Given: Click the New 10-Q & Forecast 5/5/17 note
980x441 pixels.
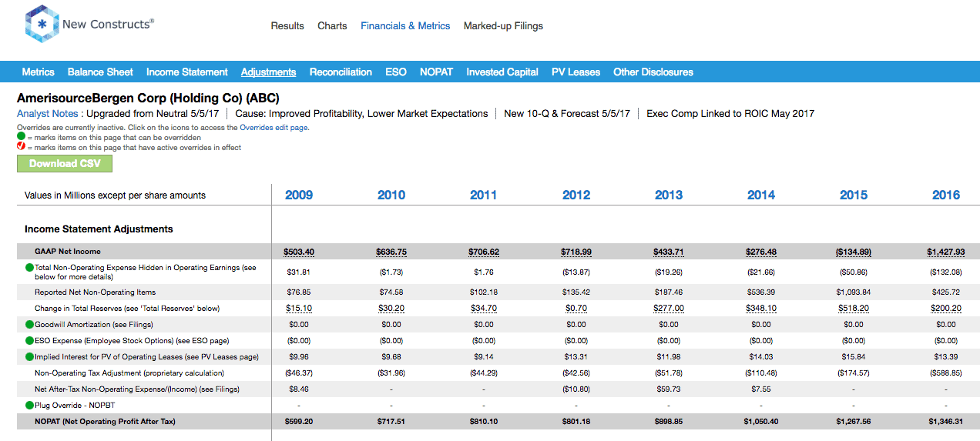Looking at the screenshot, I should pos(567,114).
